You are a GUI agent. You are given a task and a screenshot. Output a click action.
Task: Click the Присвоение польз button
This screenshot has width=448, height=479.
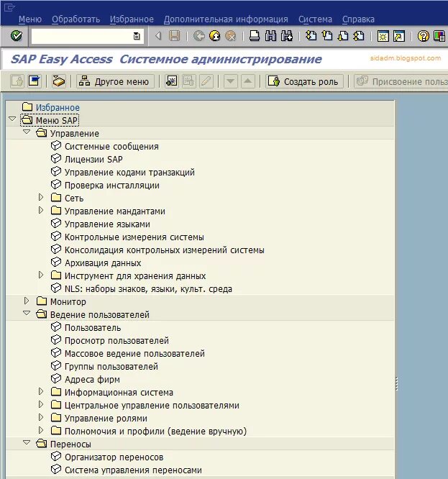tap(401, 81)
